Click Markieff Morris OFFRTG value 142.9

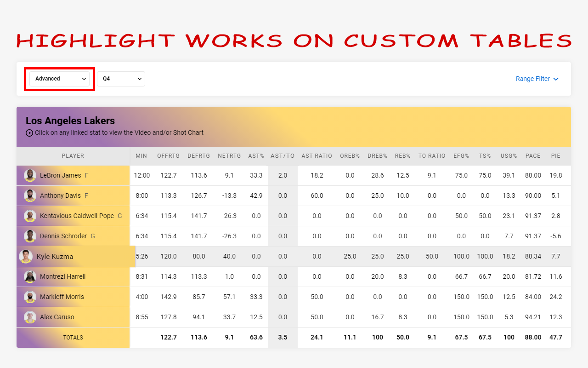pyautogui.click(x=169, y=297)
